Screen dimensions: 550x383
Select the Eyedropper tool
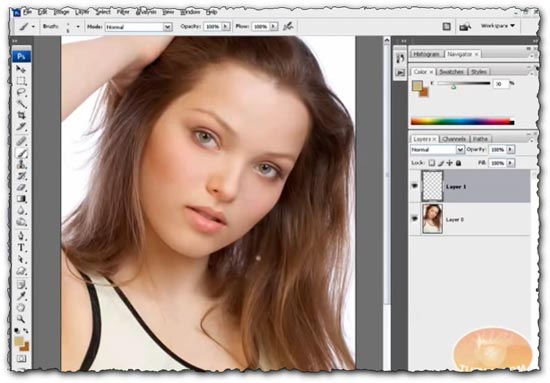click(21, 296)
